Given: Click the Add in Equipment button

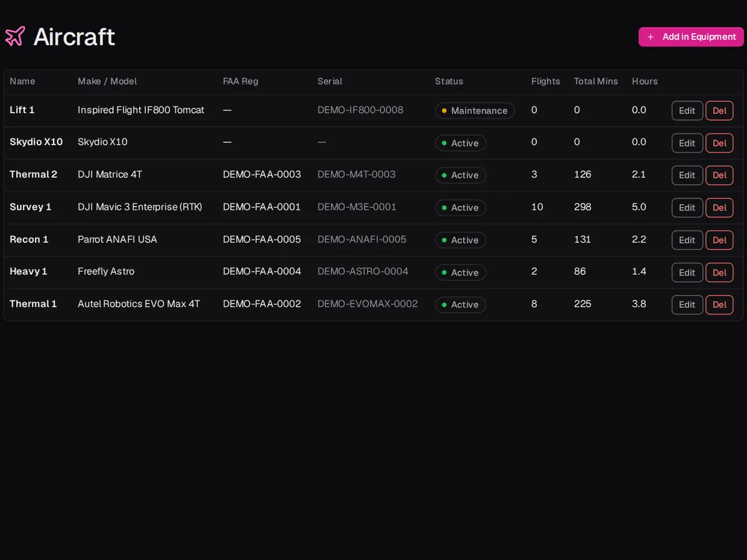Looking at the screenshot, I should coord(691,37).
